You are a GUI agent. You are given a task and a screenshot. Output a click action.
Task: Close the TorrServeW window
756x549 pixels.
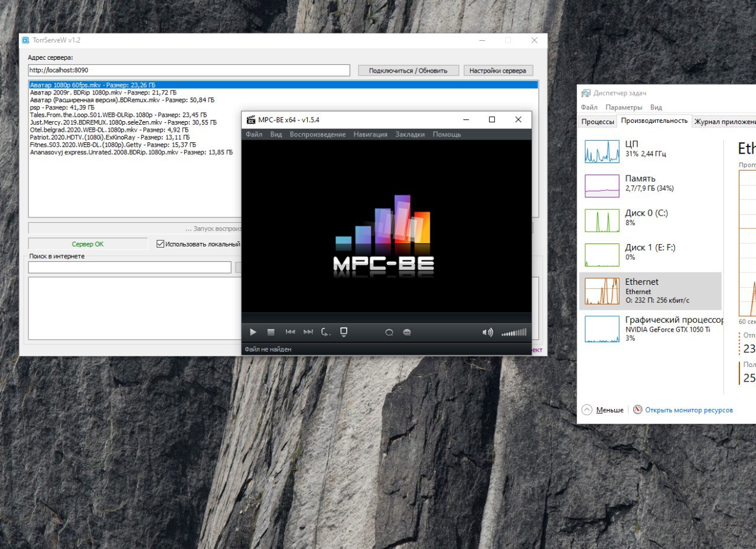pyautogui.click(x=535, y=40)
